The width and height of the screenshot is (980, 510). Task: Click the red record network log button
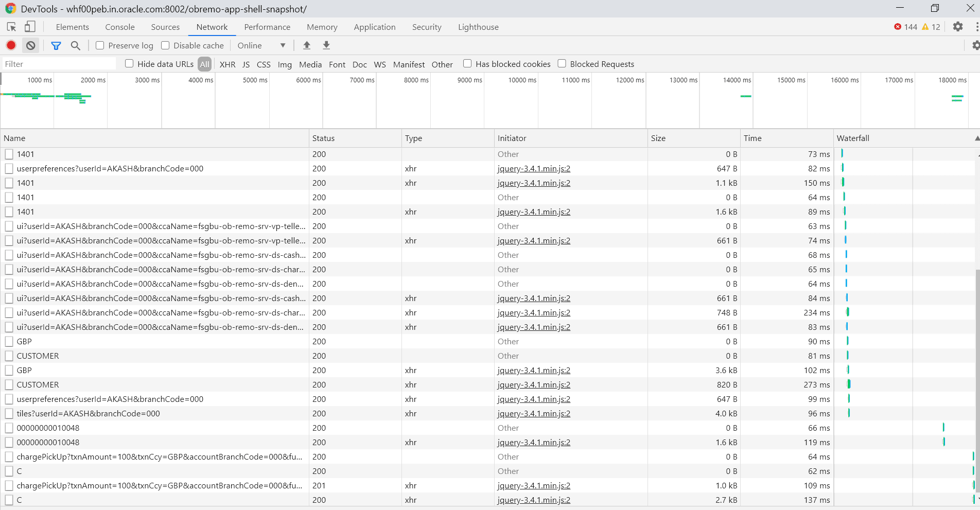click(x=11, y=45)
